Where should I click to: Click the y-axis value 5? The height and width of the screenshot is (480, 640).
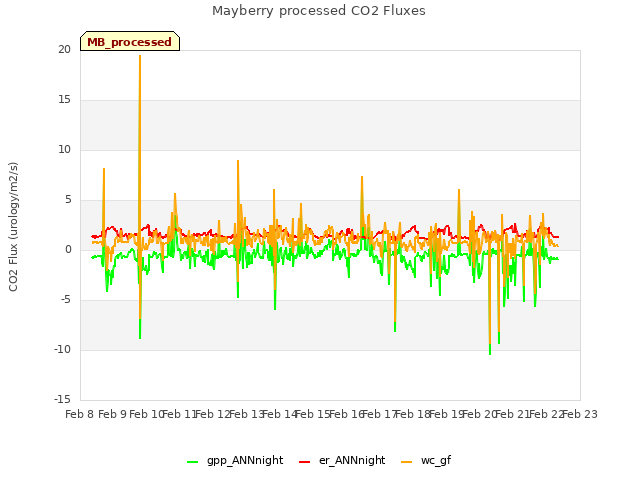(68, 200)
